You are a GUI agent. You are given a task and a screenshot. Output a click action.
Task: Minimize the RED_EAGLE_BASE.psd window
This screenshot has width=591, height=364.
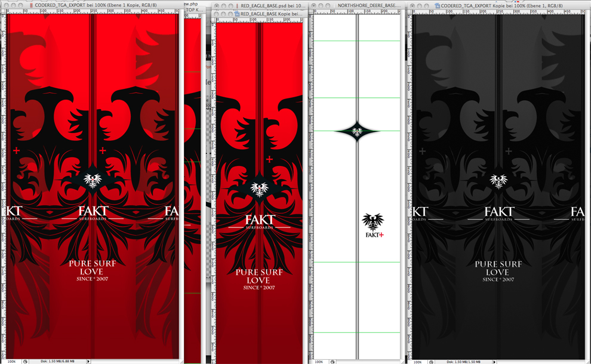point(223,6)
